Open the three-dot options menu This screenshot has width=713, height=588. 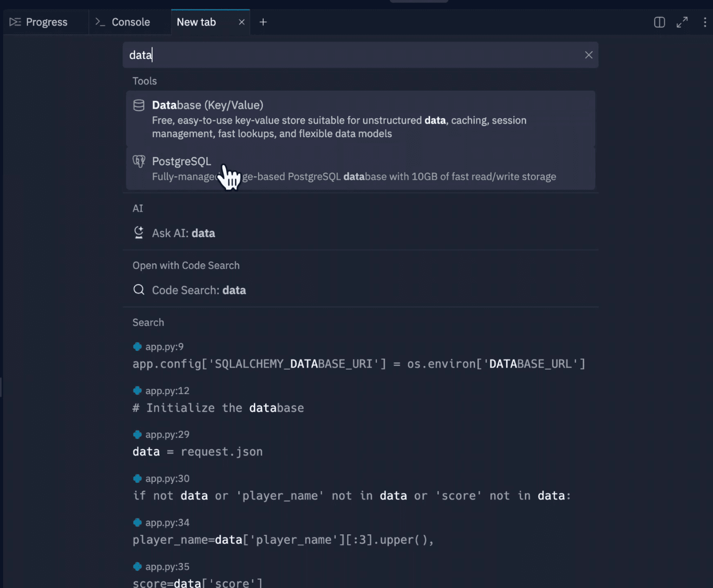click(x=705, y=22)
